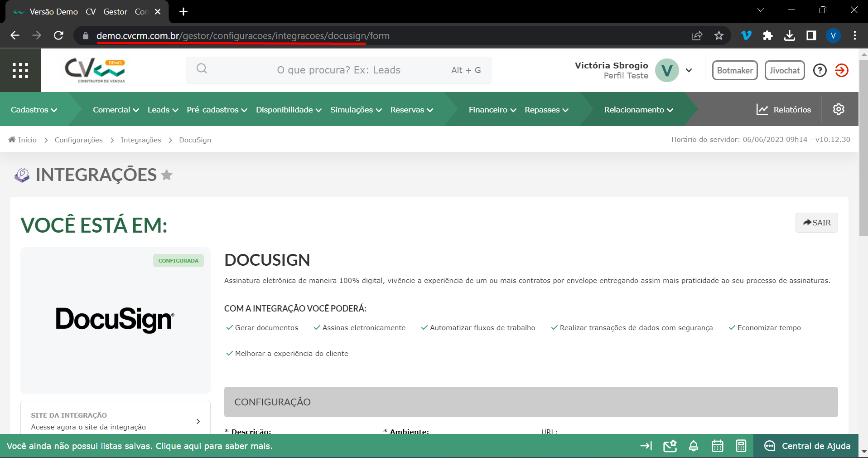Viewport: 868px width, 458px height.
Task: Click the Início home breadcrumb icon
Action: point(12,140)
